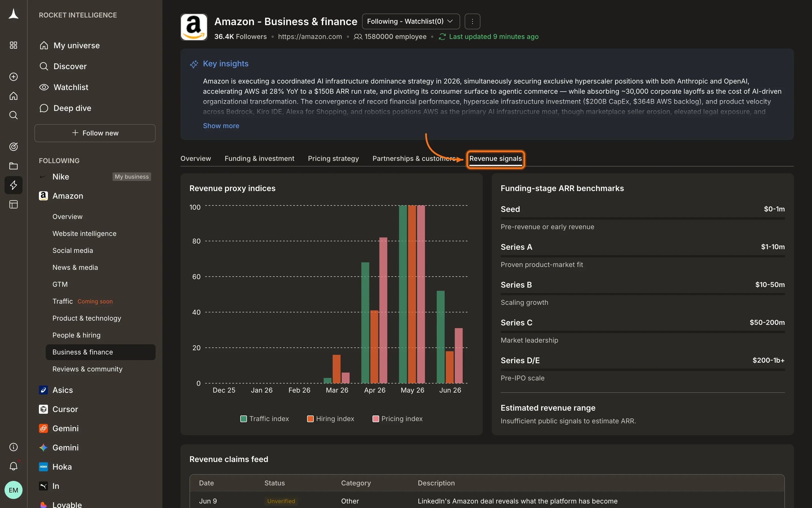Viewport: 812px width, 508px height.
Task: Open the Pricing strategy tab
Action: (333, 159)
